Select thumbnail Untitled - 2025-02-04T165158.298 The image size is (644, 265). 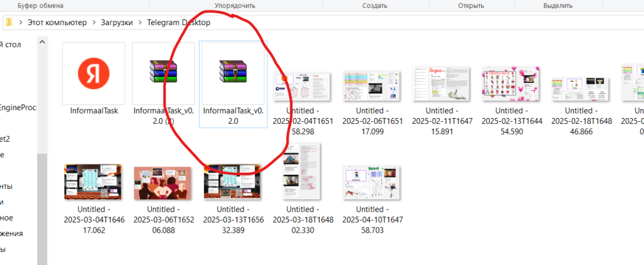[303, 87]
